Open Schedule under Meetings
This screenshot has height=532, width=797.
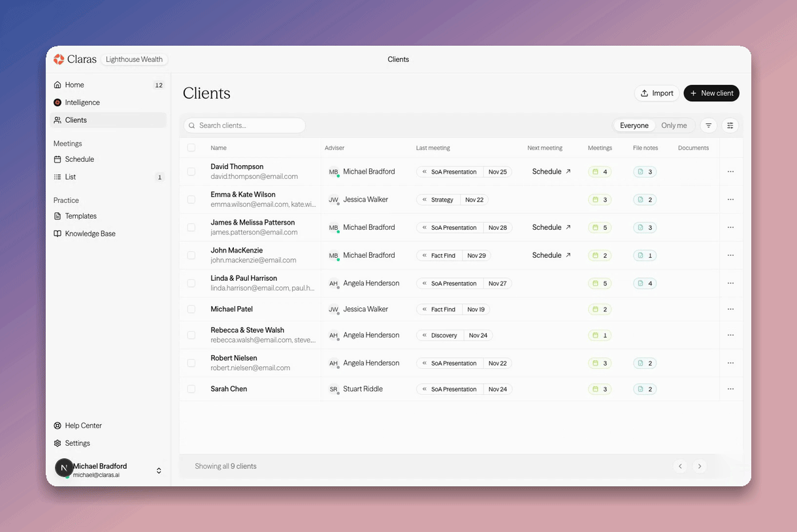(108, 159)
